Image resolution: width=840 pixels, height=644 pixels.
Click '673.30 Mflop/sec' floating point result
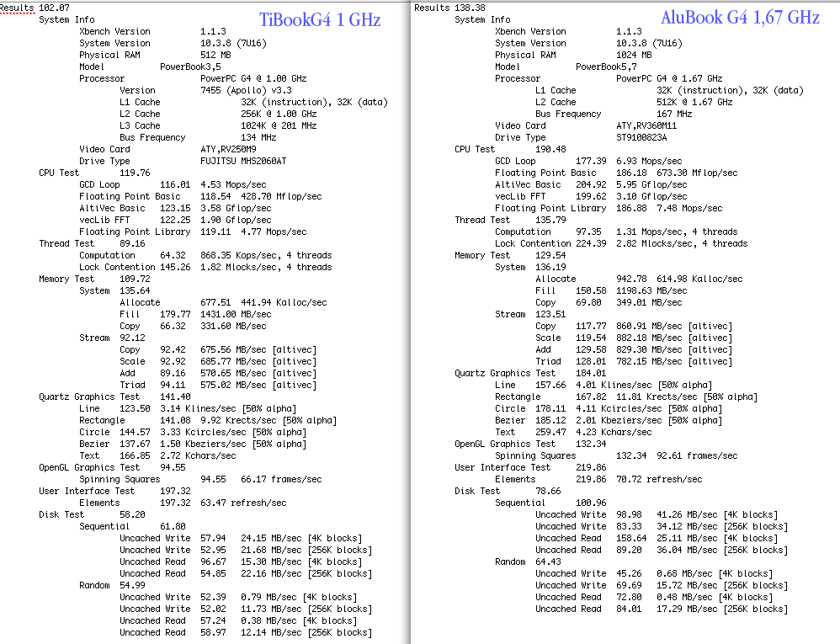click(697, 173)
